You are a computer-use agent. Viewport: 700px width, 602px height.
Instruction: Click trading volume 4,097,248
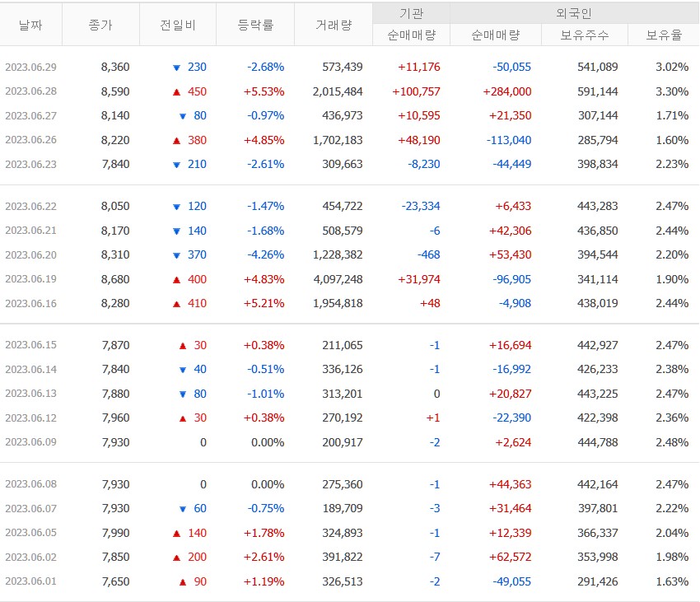pyautogui.click(x=338, y=279)
